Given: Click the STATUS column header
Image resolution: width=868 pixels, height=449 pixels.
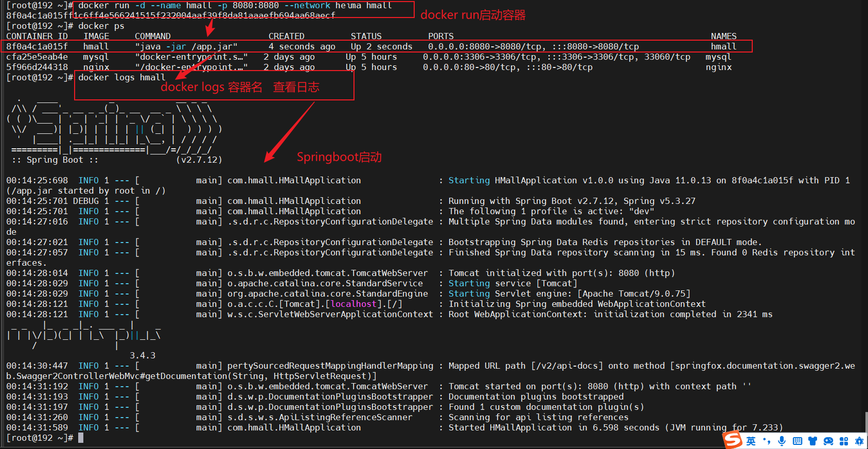Looking at the screenshot, I should tap(366, 36).
